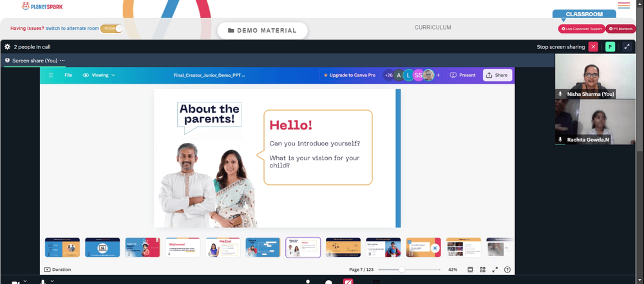644x284 pixels.
Task: Click the Final_Creator_Junior_Demo_PPT title
Action: coord(209,75)
